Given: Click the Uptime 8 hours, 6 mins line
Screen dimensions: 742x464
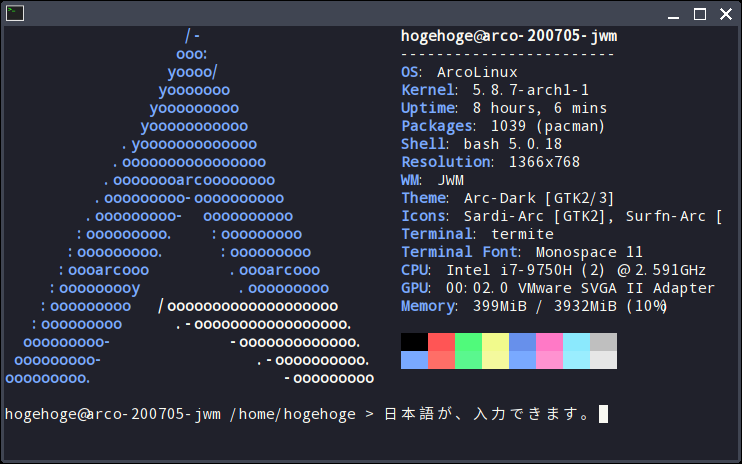Looking at the screenshot, I should 504,108.
